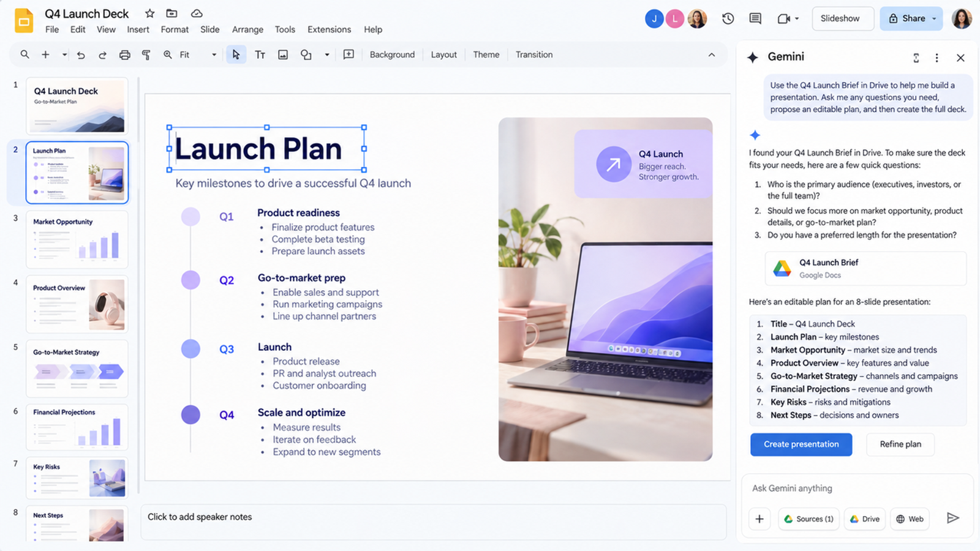Click the redo arrow icon
The height and width of the screenshot is (551, 980).
click(102, 55)
